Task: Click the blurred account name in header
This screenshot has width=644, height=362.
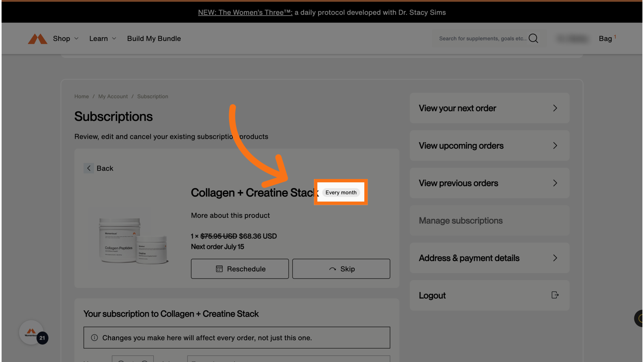Action: pyautogui.click(x=573, y=39)
